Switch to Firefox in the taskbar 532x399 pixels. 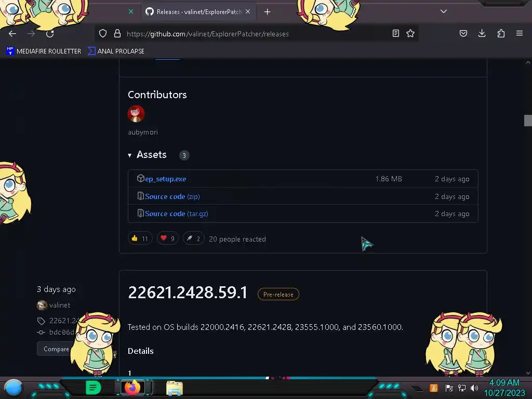[132, 387]
